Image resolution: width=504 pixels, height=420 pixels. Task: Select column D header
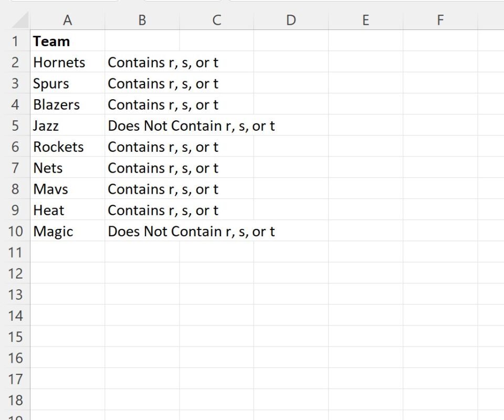(x=291, y=20)
